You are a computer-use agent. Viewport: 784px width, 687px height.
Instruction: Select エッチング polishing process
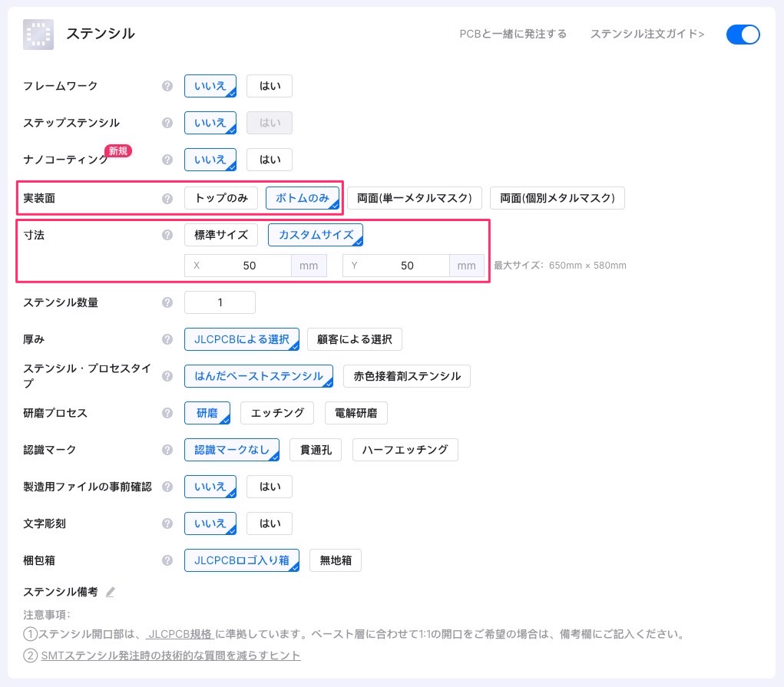(277, 413)
